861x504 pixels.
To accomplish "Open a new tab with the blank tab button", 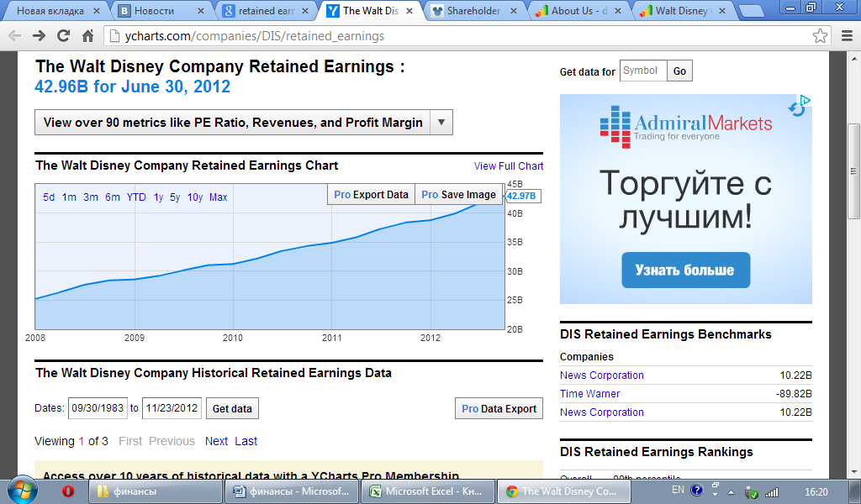I will [x=750, y=11].
